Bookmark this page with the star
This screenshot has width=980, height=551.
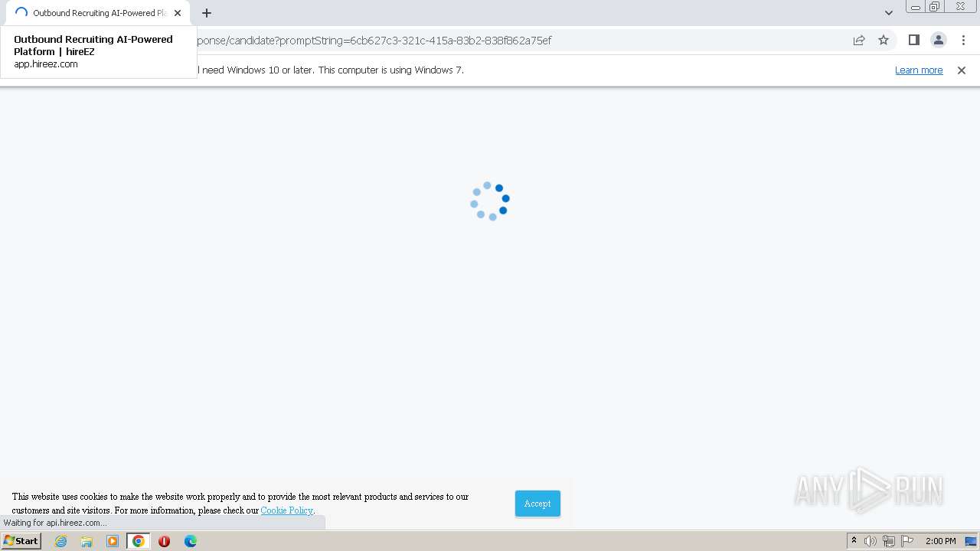pos(884,41)
